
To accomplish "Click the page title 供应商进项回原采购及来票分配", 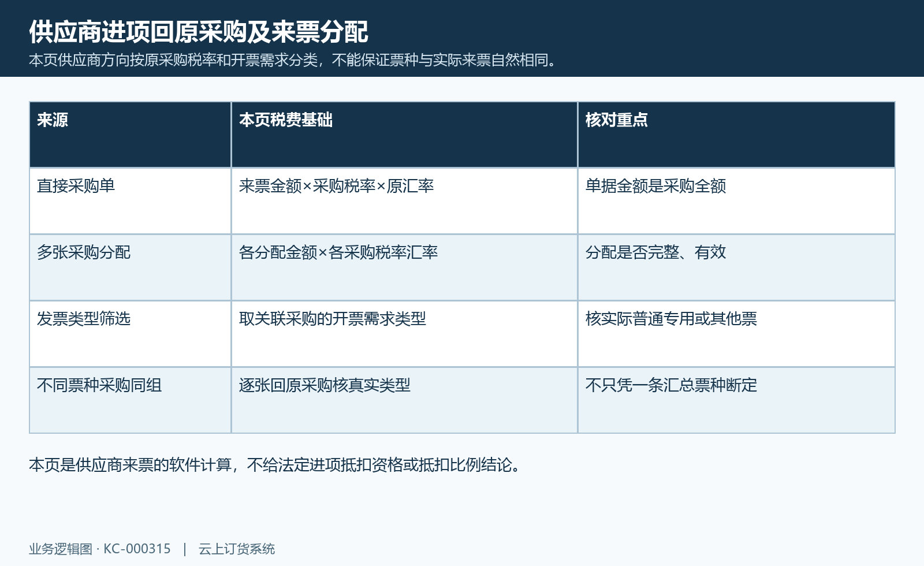I will 199,32.
